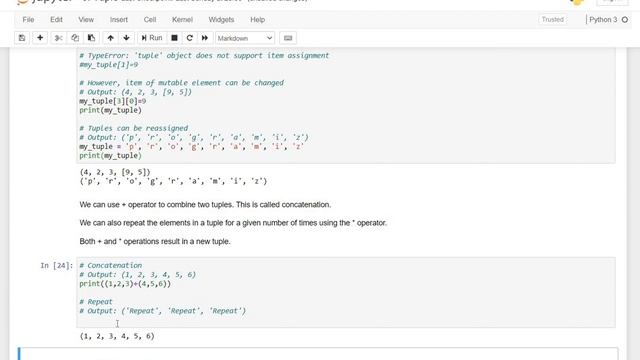The image size is (640, 360).
Task: Open the command palette keyboard icon
Action: coord(288,38)
